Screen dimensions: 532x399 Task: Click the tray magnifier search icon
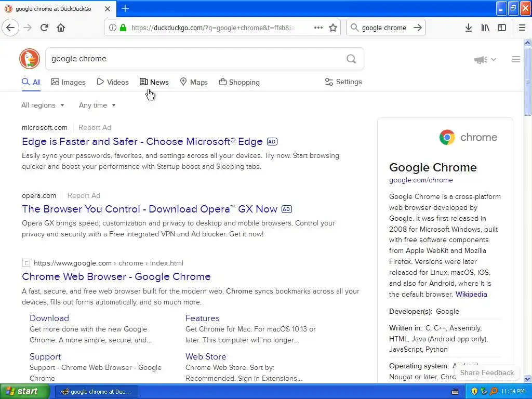494,391
